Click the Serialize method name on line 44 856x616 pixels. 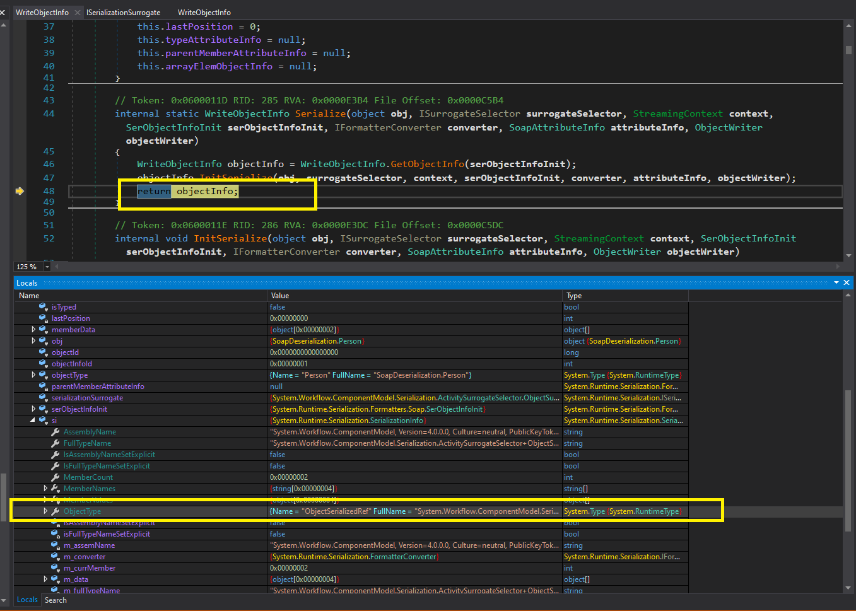click(x=320, y=113)
